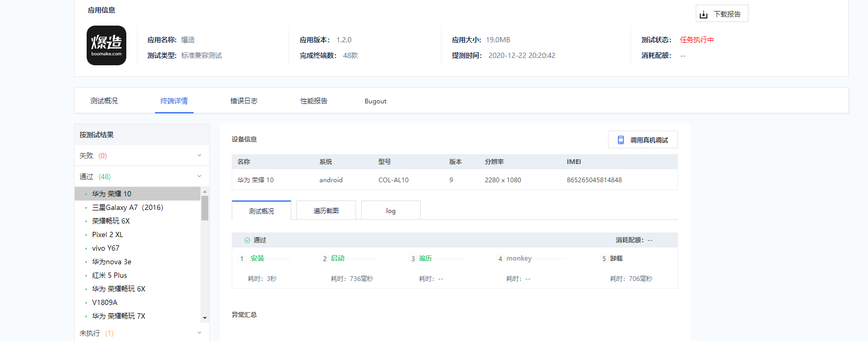
Task: Click the IMEI value 865265045814848
Action: (x=594, y=180)
